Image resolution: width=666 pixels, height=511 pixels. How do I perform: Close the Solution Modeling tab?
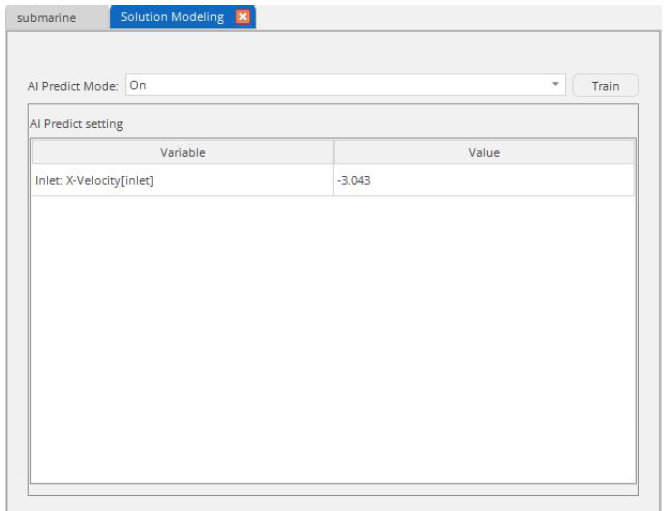click(x=243, y=17)
